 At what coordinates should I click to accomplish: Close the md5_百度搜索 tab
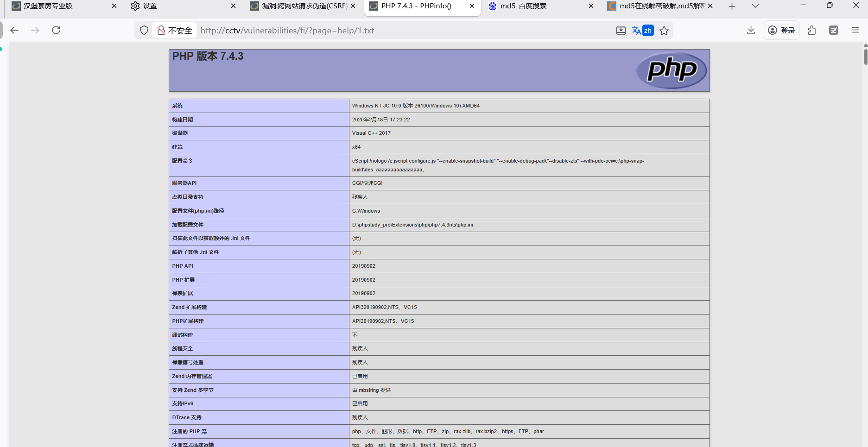click(591, 6)
